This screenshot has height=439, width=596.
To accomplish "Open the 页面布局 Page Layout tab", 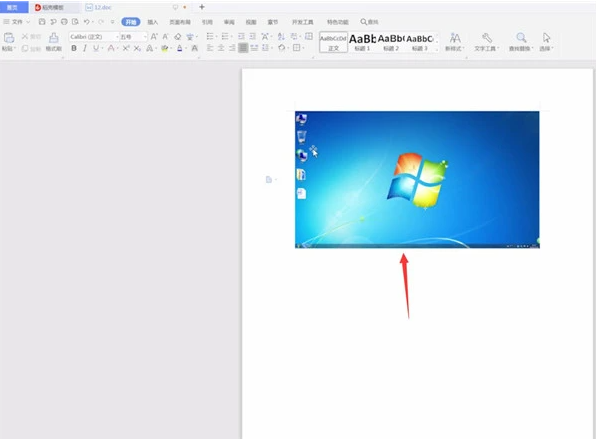I will click(180, 22).
